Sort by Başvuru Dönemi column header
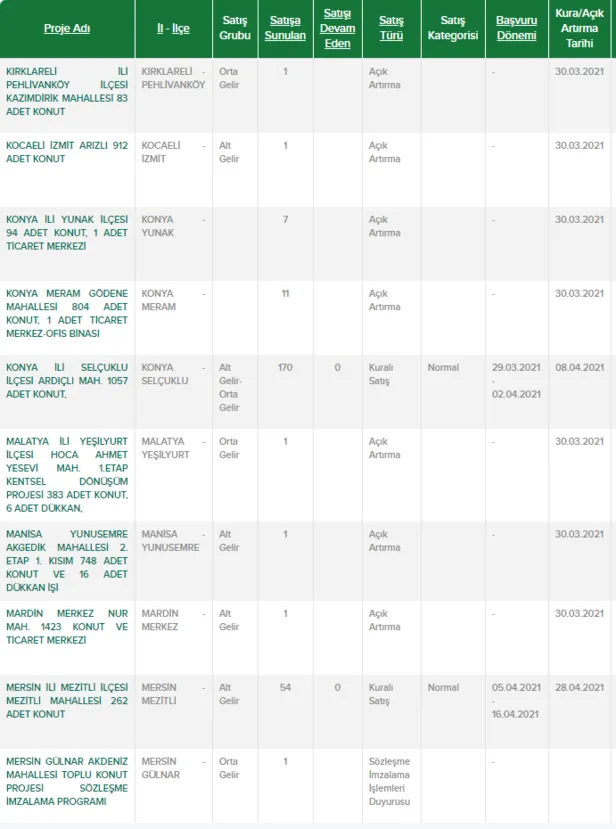Image resolution: width=616 pixels, height=829 pixels. coord(516,28)
